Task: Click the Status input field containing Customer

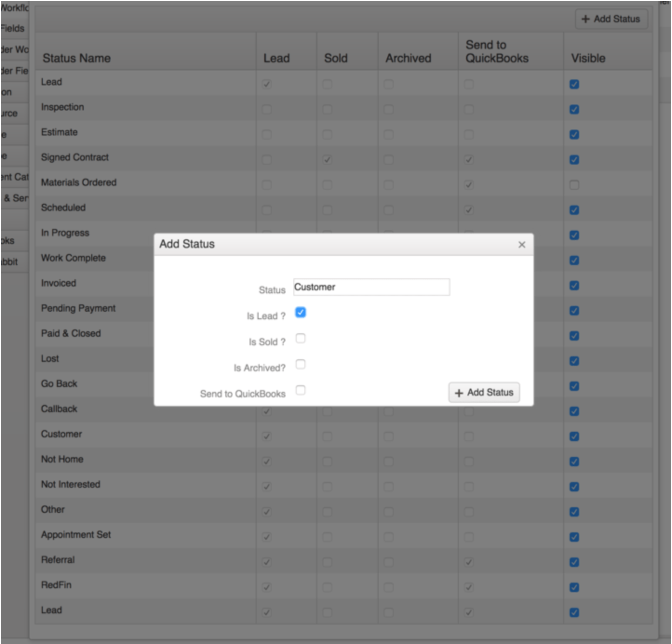Action: (x=371, y=287)
